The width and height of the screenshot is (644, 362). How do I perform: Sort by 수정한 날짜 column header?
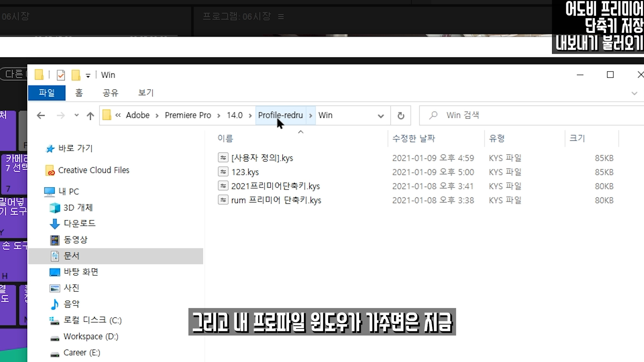[414, 138]
